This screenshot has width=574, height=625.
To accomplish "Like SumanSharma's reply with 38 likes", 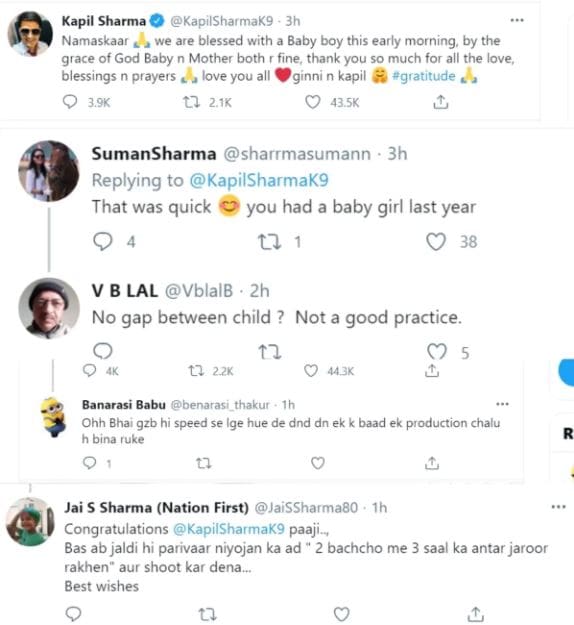I will 436,242.
